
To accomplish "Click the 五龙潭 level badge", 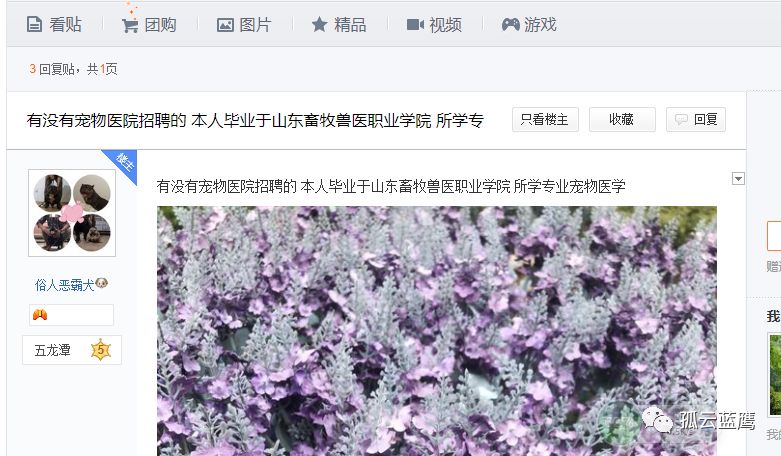I will coord(72,350).
